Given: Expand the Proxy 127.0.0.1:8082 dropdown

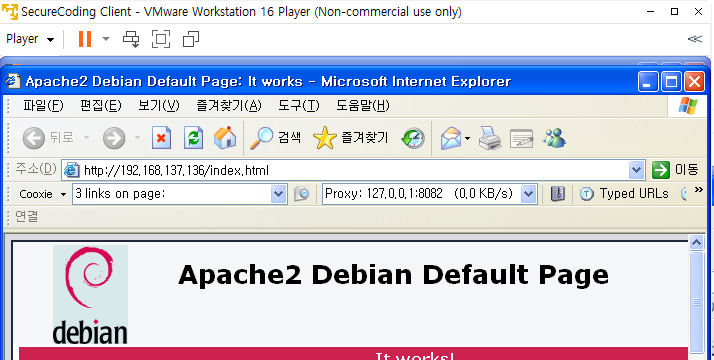Looking at the screenshot, I should [528, 194].
